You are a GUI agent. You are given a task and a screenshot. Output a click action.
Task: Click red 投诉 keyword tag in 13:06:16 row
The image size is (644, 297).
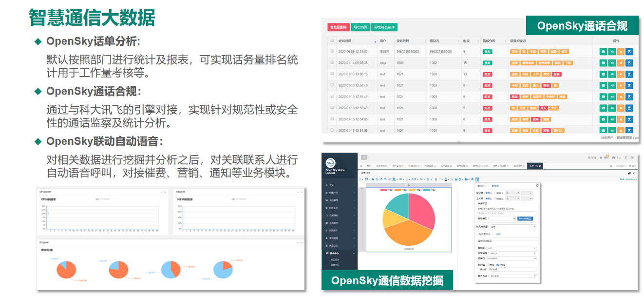pyautogui.click(x=557, y=74)
